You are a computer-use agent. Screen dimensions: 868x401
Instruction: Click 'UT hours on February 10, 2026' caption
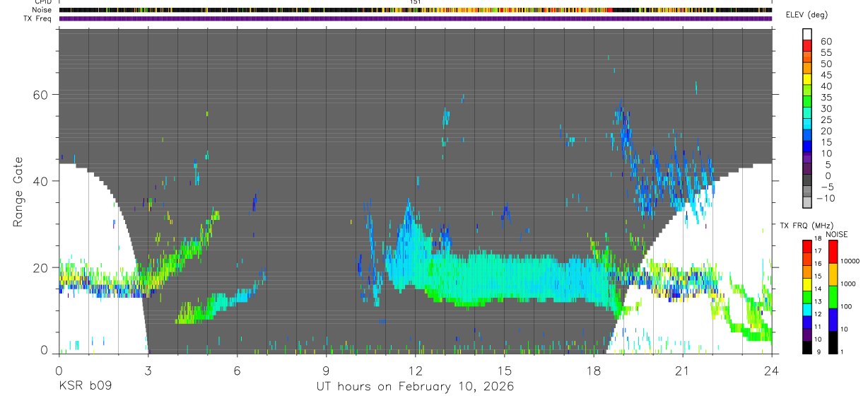click(x=414, y=387)
